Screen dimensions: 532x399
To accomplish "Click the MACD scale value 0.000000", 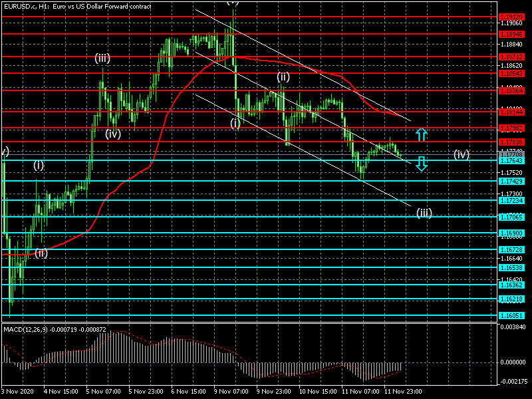I will (513, 362).
